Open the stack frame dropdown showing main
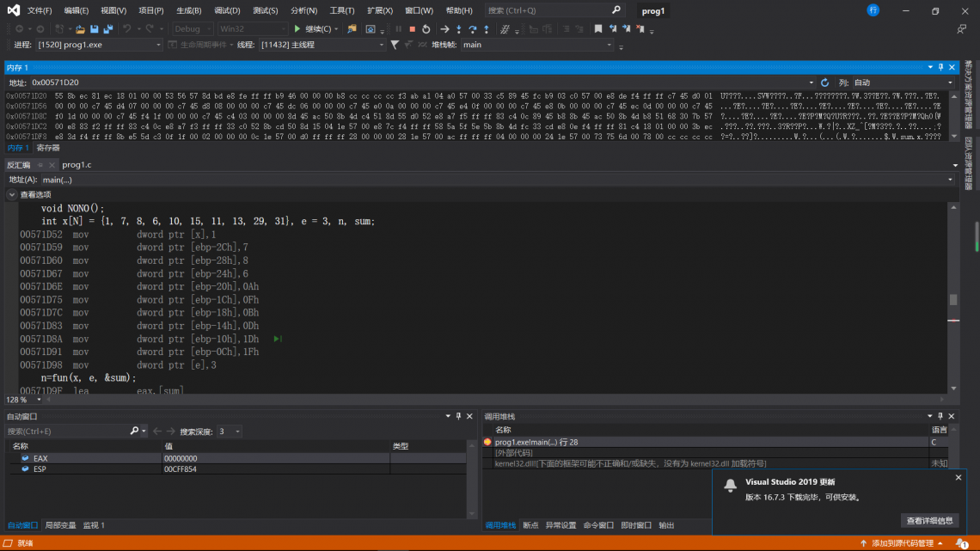 tap(537, 45)
